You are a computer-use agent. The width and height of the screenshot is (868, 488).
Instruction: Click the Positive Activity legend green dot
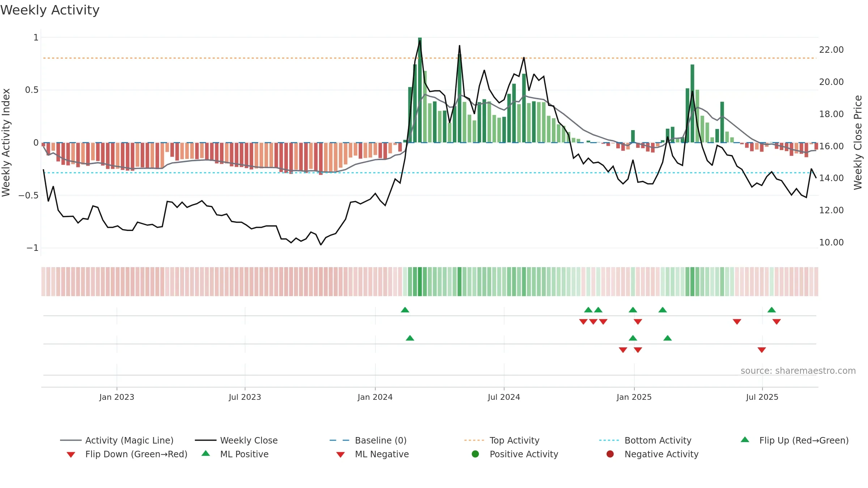pyautogui.click(x=475, y=454)
